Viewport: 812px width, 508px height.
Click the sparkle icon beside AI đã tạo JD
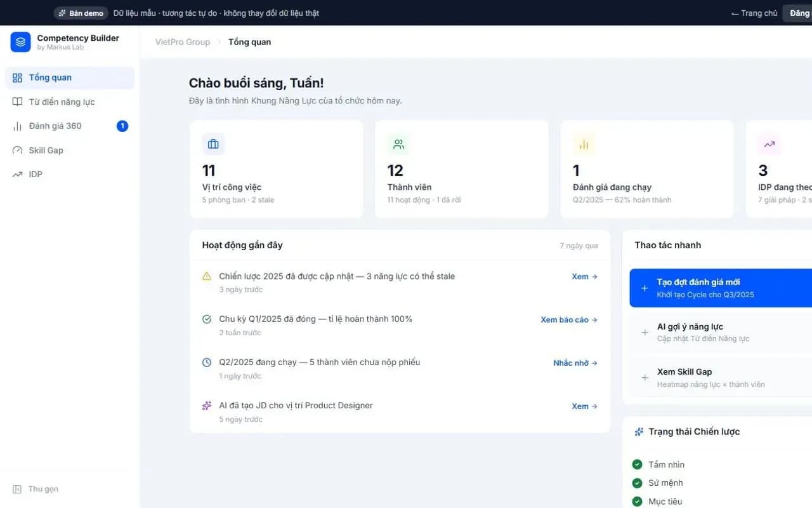(207, 406)
